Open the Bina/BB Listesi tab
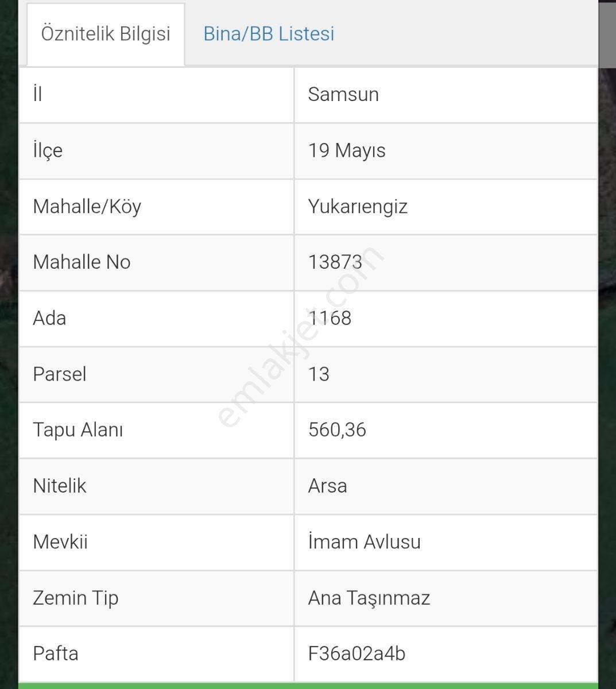Viewport: 616px width, 689px height. [269, 34]
